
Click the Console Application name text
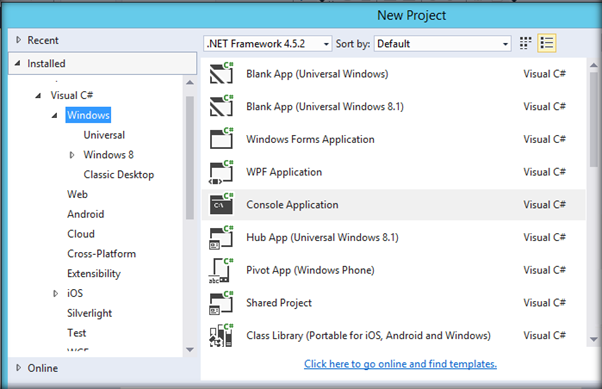click(292, 204)
